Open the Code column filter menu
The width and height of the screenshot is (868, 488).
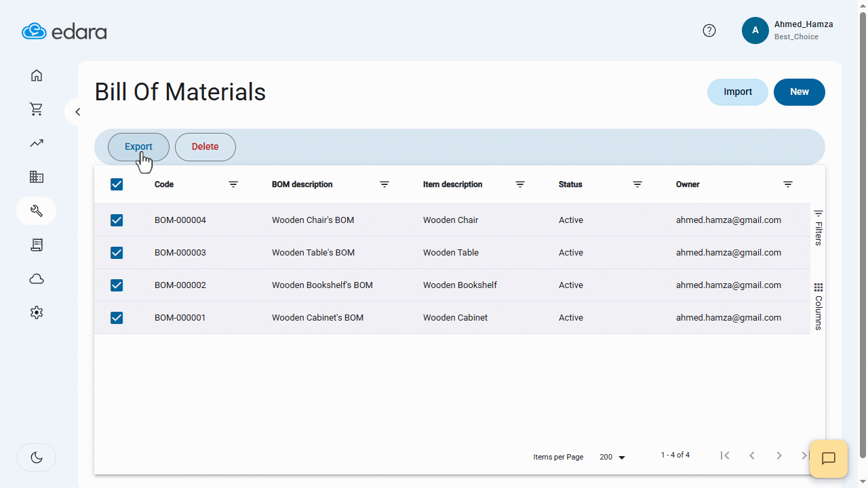pyautogui.click(x=233, y=184)
